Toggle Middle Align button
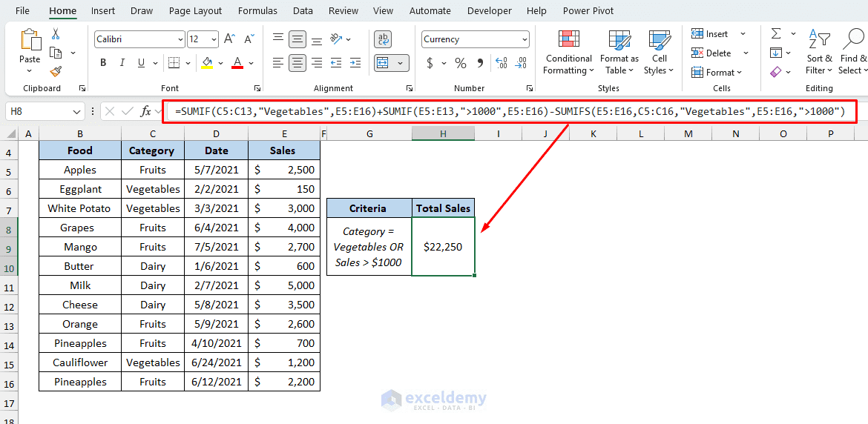This screenshot has width=868, height=424. tap(297, 39)
